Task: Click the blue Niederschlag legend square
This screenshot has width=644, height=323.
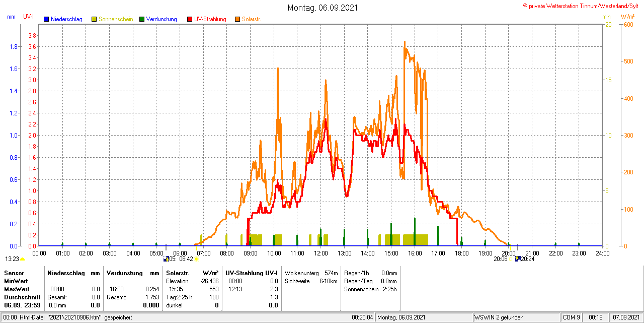Action: coord(46,19)
